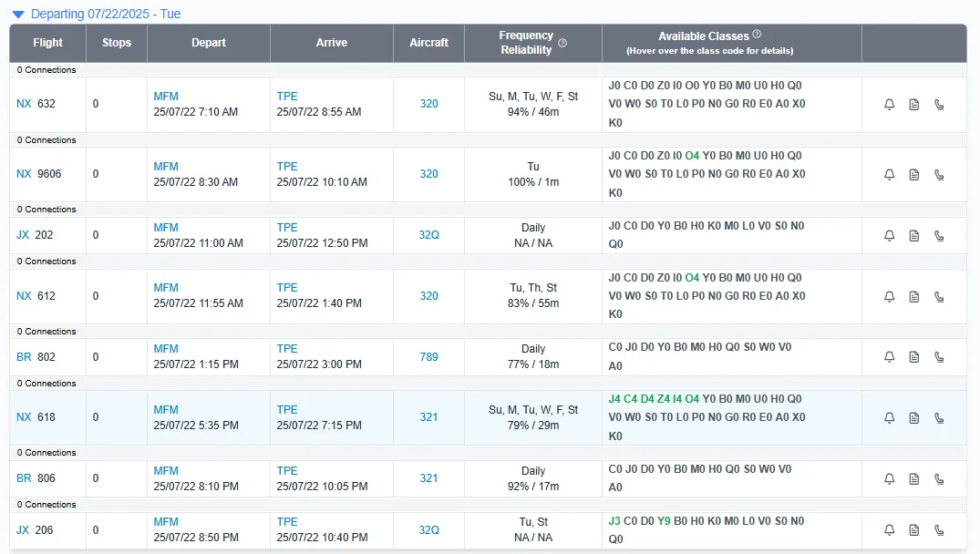The image size is (980, 554).
Task: Open airline code NX of flight 9606
Action: tap(24, 174)
